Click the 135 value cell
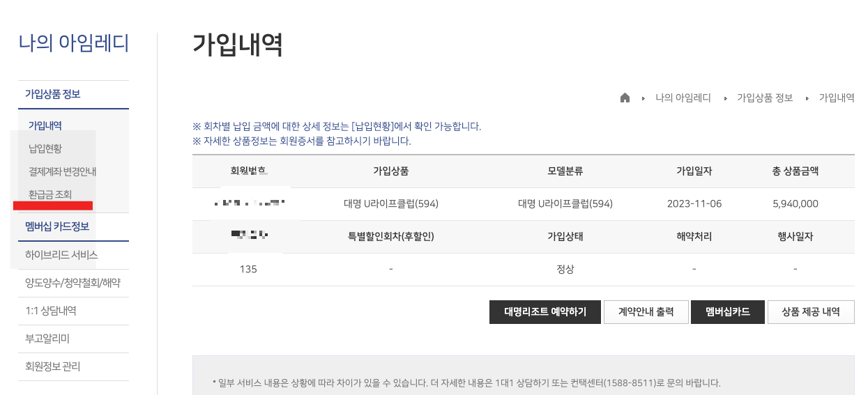The height and width of the screenshot is (395, 868). [248, 269]
